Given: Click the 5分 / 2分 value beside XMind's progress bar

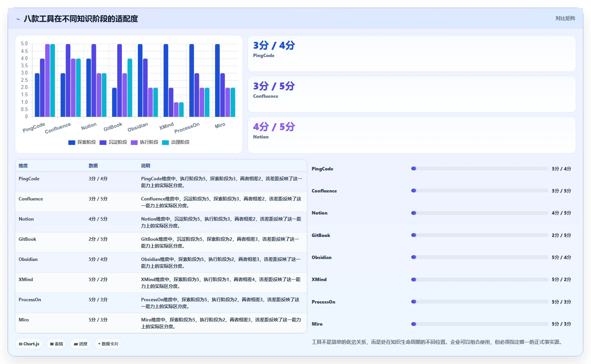Looking at the screenshot, I should [x=561, y=280].
